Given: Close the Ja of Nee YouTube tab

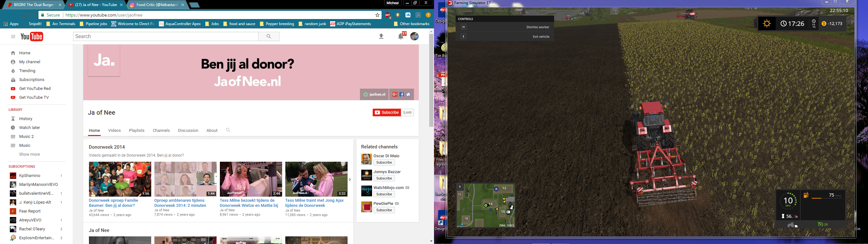Looking at the screenshot, I should coord(122,5).
